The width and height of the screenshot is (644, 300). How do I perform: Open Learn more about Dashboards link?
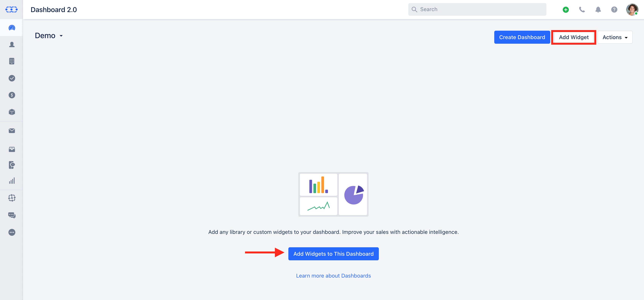(x=333, y=276)
